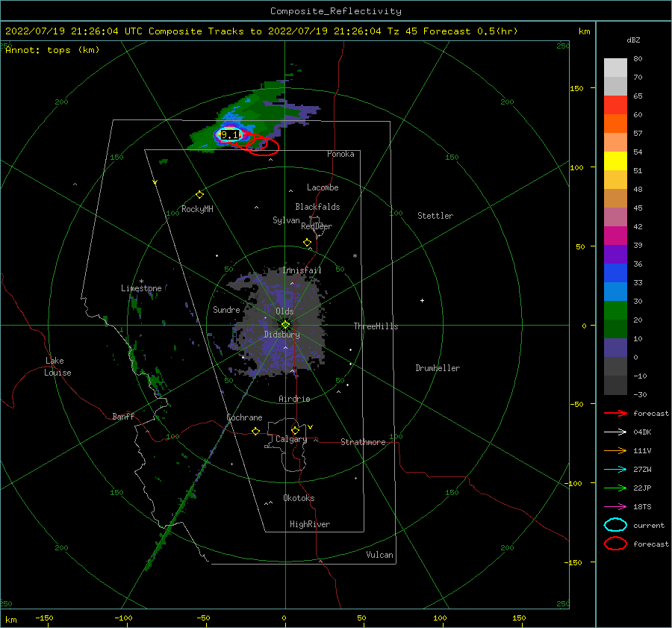
Task: Click the Ponoka city label
Action: pos(340,154)
